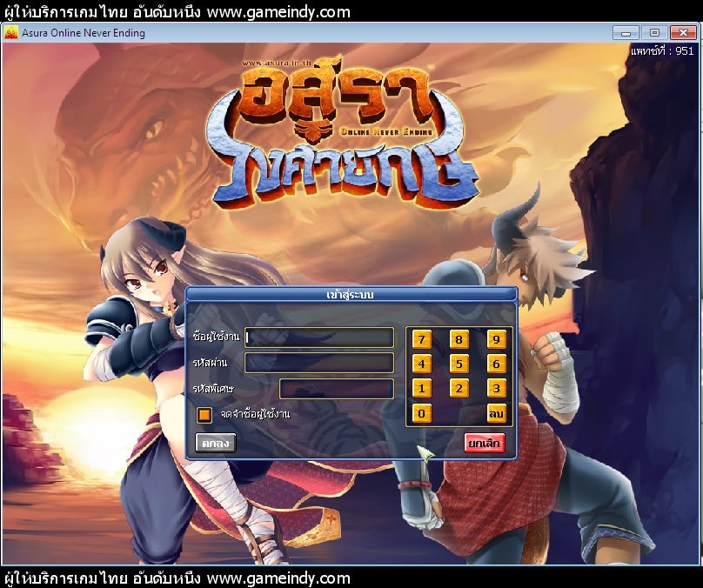Click the แพทช์ที่ : 951 patch version text
Viewport: 703px width, 588px height.
662,51
